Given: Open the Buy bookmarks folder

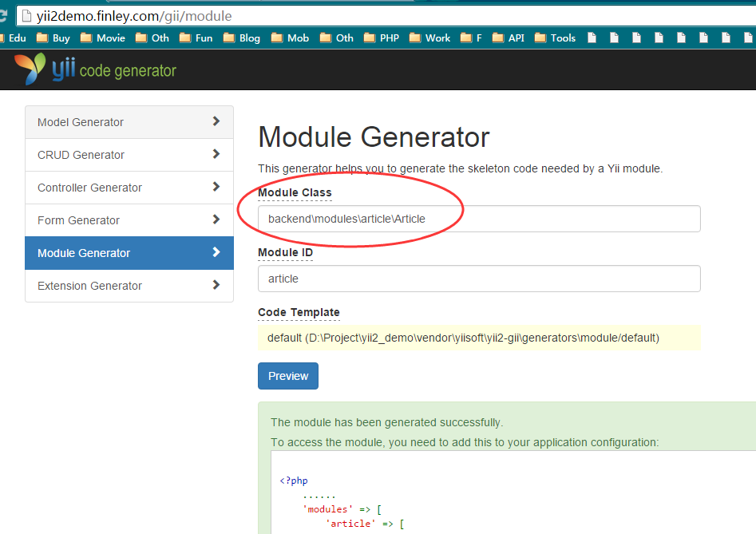Looking at the screenshot, I should point(53,38).
